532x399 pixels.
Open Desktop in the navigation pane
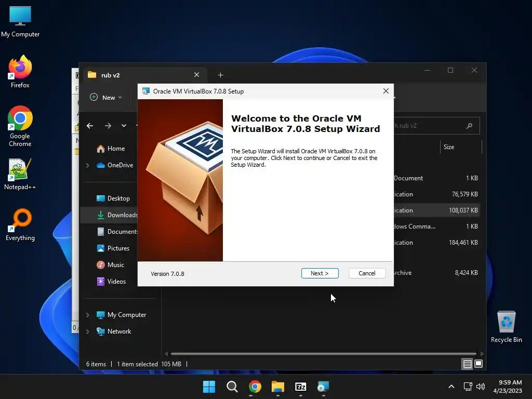[113, 198]
